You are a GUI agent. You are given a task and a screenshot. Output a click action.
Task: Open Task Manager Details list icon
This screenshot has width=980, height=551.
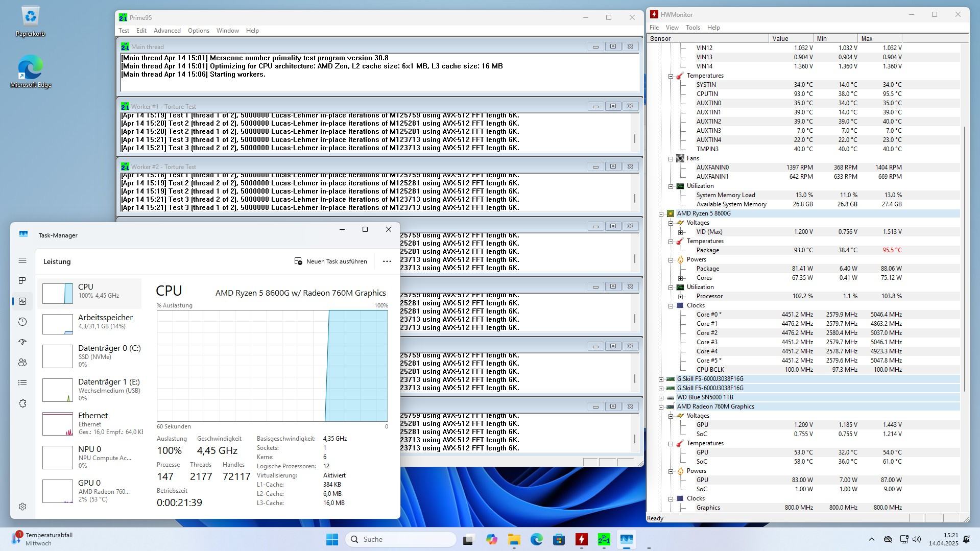[x=22, y=383]
